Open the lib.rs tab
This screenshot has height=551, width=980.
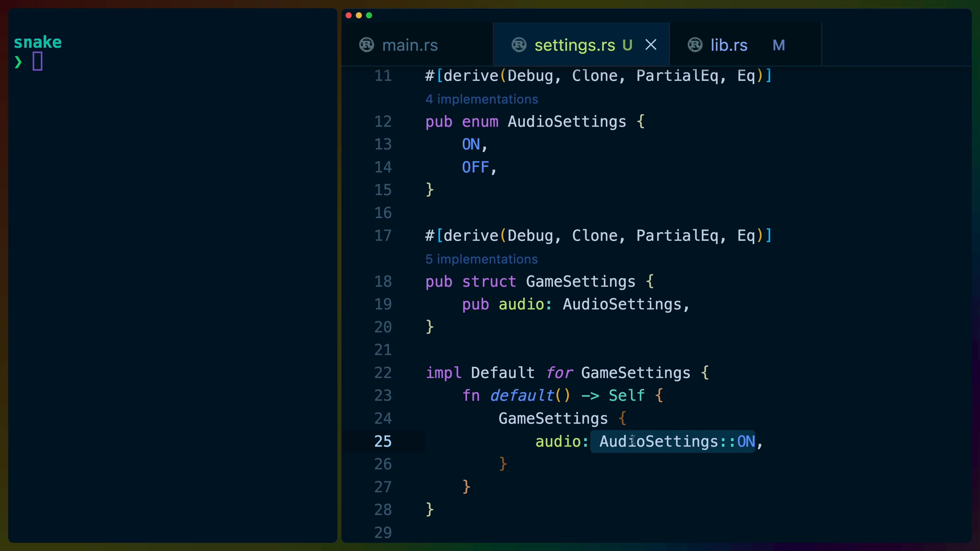728,45
